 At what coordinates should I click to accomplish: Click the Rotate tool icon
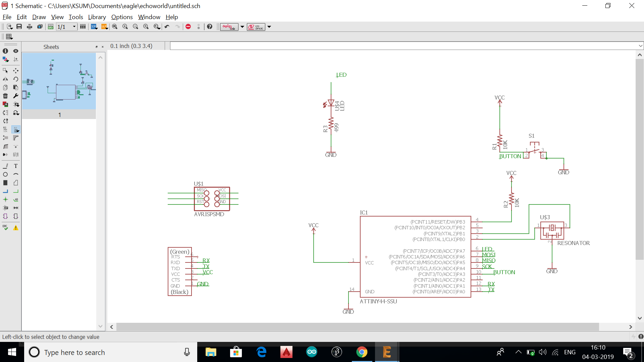[15, 79]
